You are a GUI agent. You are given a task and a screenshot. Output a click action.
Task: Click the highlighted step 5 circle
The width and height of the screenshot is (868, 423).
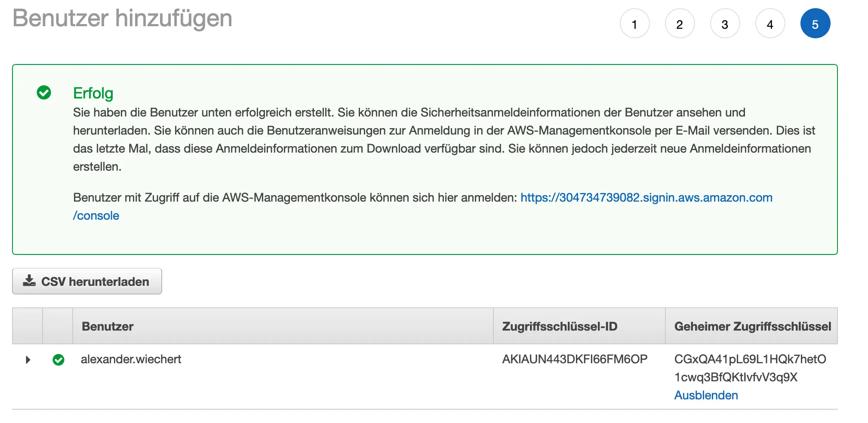pos(815,24)
